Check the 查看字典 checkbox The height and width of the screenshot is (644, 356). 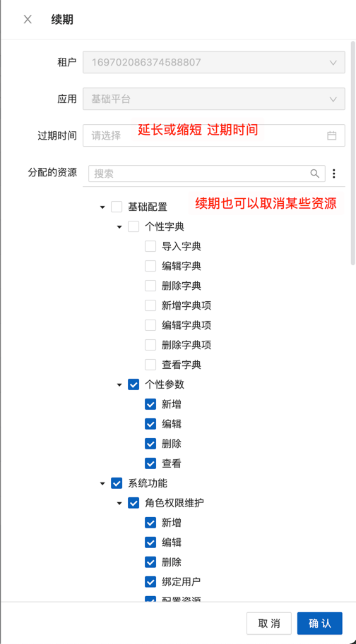[150, 364]
